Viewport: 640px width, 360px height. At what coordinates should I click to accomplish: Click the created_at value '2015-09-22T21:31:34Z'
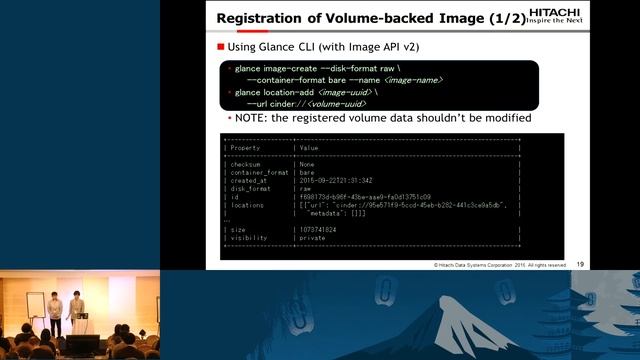(x=336, y=180)
